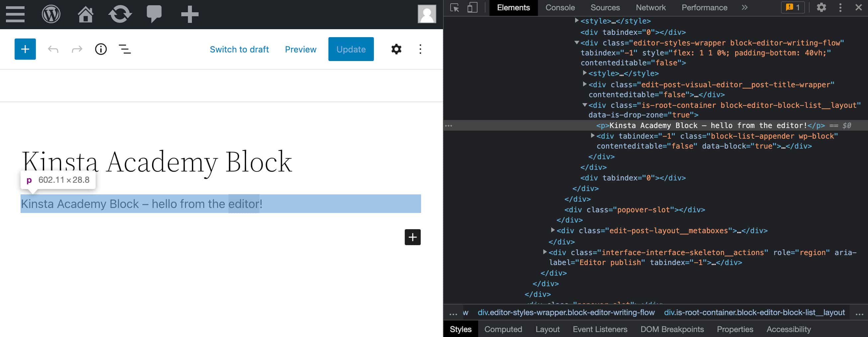Toggle the inspect element picker tool
This screenshot has height=337, width=868.
(x=455, y=8)
